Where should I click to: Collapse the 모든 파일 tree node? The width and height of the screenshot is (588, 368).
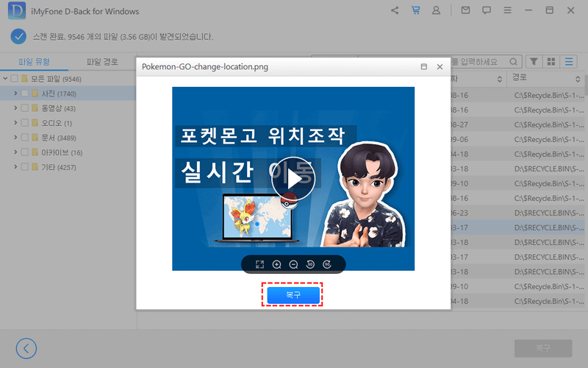point(5,79)
